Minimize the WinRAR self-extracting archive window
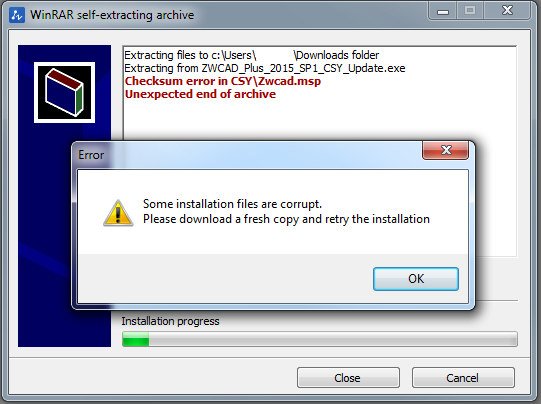The height and width of the screenshot is (404, 541). 443,10
